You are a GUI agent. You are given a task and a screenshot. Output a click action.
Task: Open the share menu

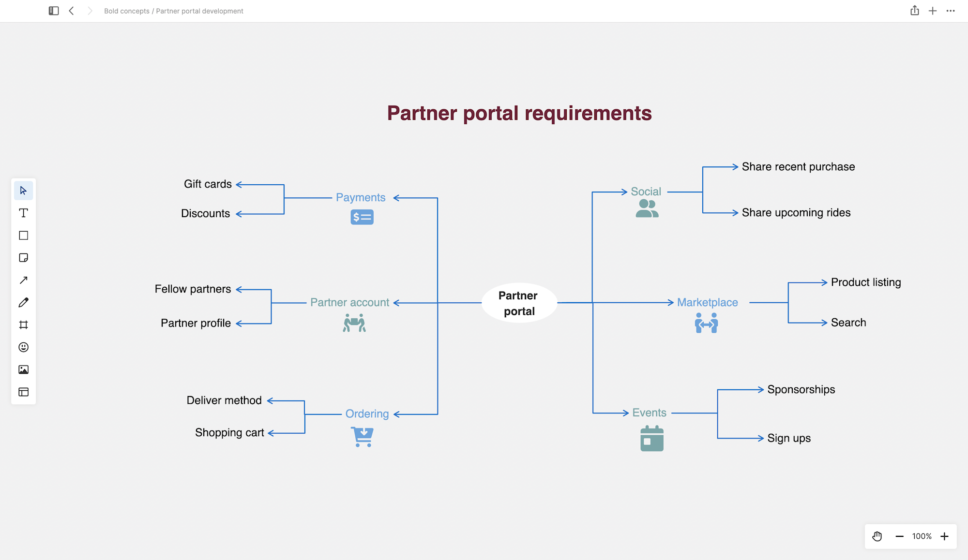coord(914,11)
